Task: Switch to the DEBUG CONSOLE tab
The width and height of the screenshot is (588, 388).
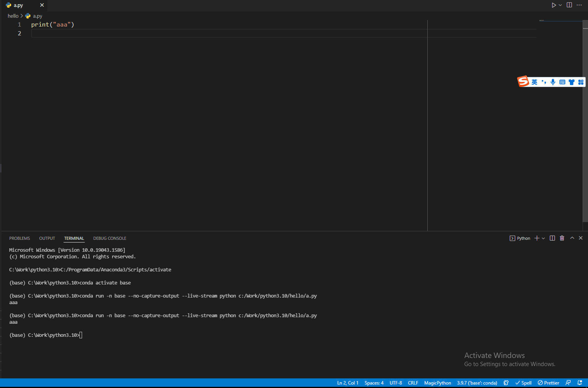Action: pos(110,238)
